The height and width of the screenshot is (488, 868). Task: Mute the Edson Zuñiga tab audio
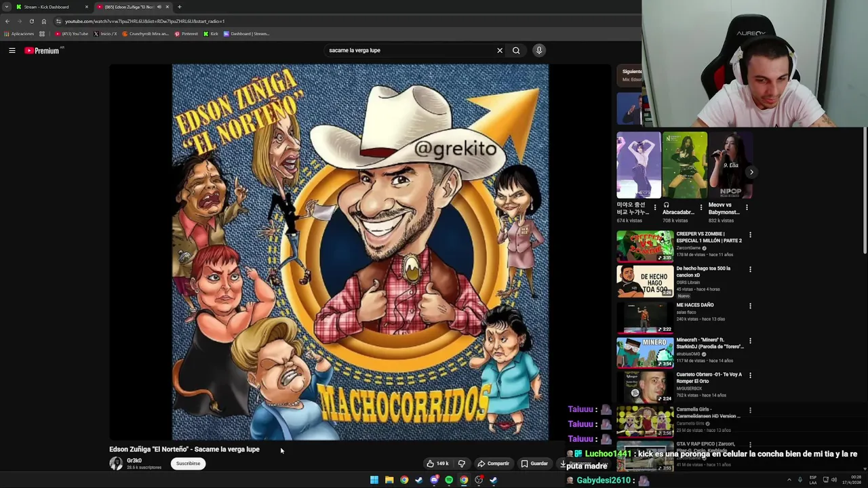point(159,7)
